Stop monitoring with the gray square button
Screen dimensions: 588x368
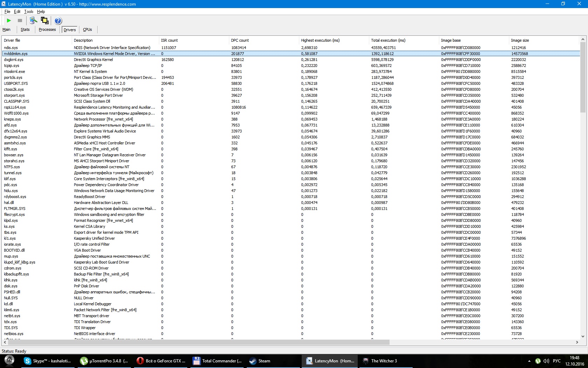[x=20, y=21]
